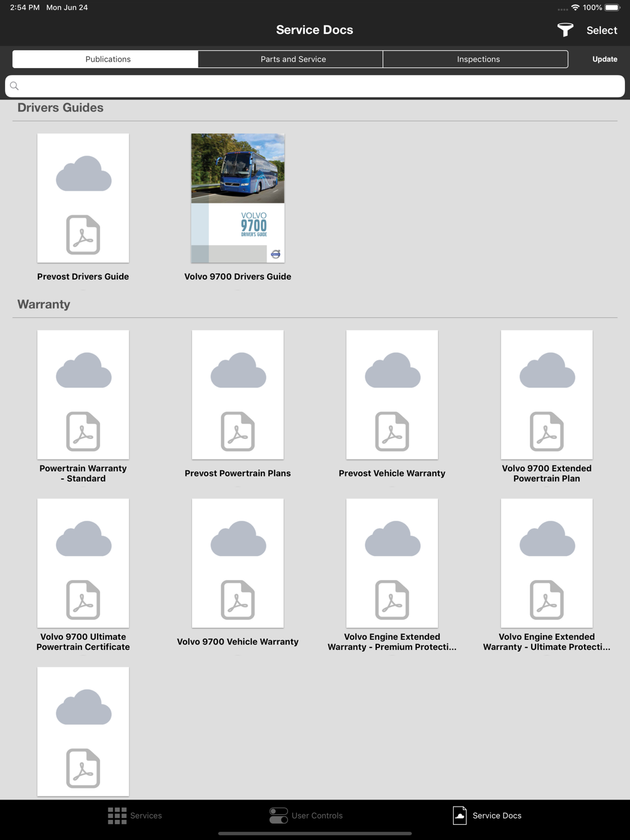Go to Services in bottom bar

point(135,815)
